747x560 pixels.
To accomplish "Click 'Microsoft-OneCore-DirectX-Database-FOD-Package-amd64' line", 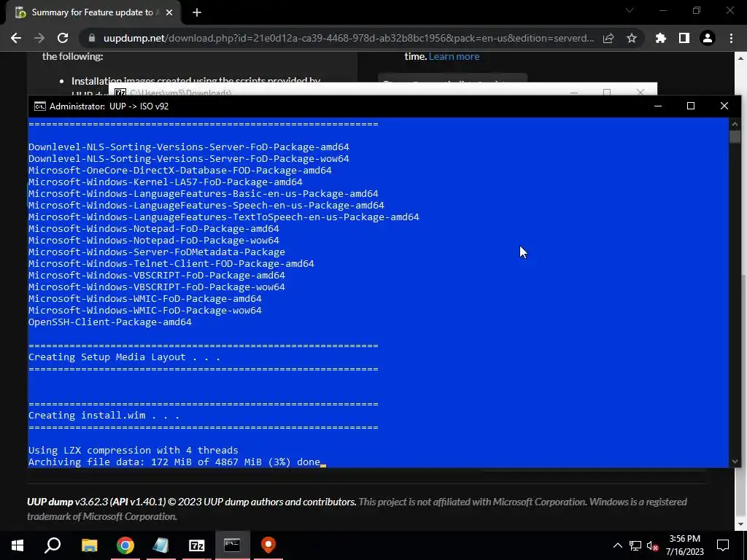I will click(x=180, y=171).
